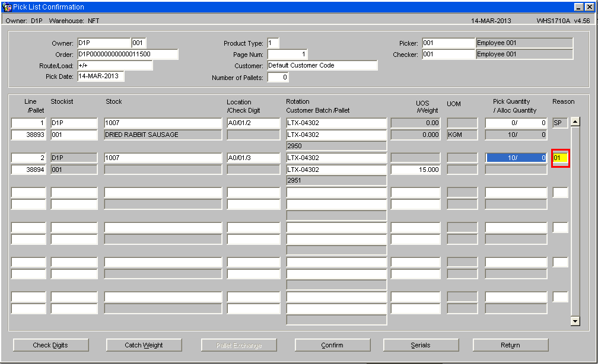The height and width of the screenshot is (364, 598).
Task: Click the Pick Quantity field on line 1
Action: [516, 123]
